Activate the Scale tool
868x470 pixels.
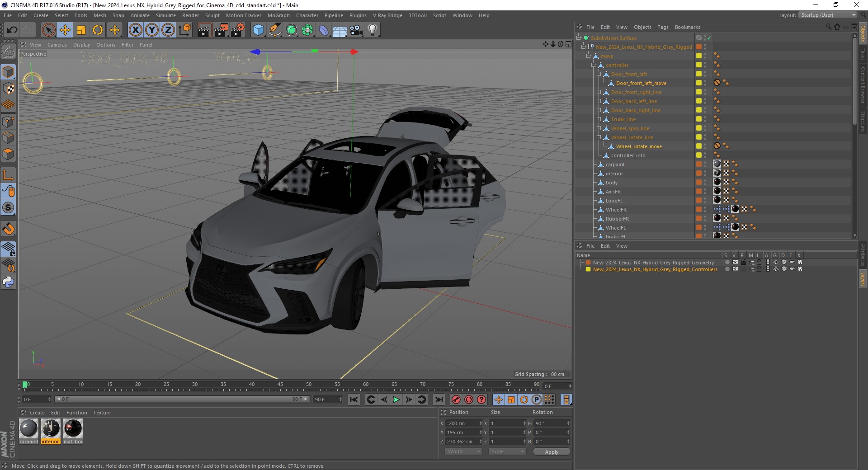[81, 30]
